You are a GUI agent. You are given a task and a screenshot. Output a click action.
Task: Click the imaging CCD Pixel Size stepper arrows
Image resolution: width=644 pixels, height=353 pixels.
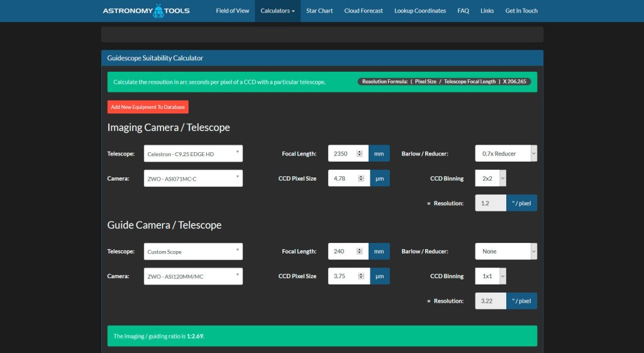pyautogui.click(x=360, y=178)
